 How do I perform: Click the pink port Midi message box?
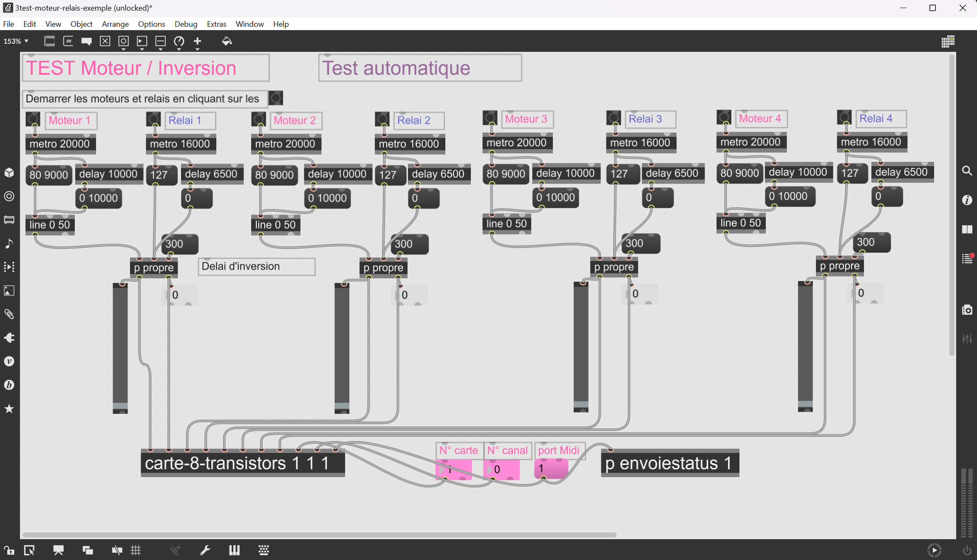(x=551, y=469)
